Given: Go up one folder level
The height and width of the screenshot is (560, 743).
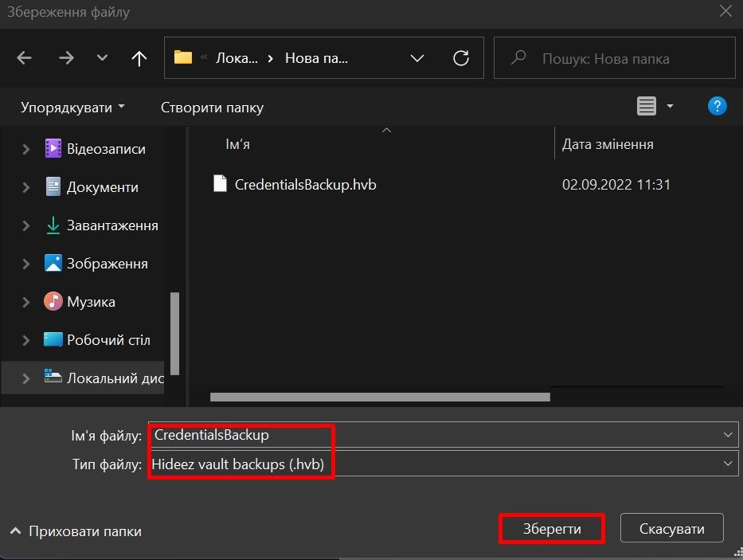Looking at the screenshot, I should pos(139,58).
